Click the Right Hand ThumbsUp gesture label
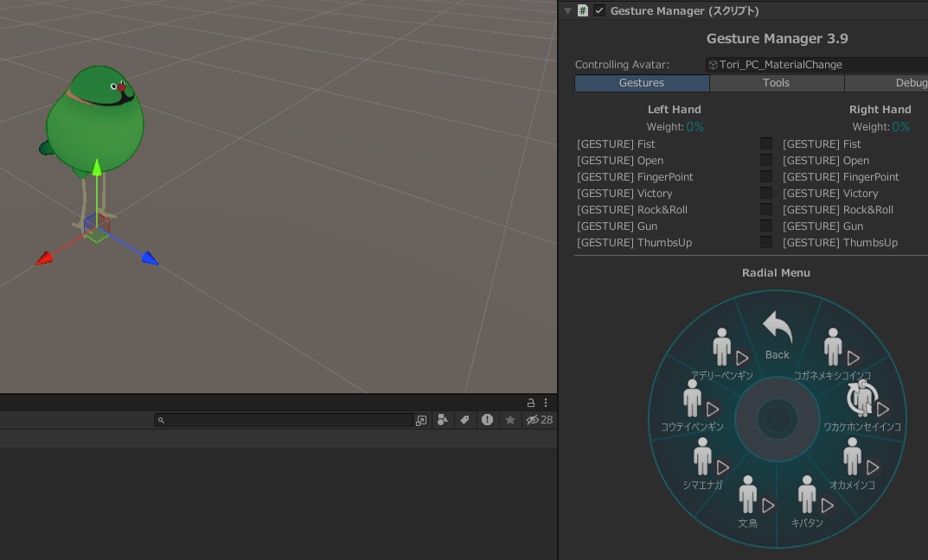This screenshot has height=560, width=928. coord(840,243)
